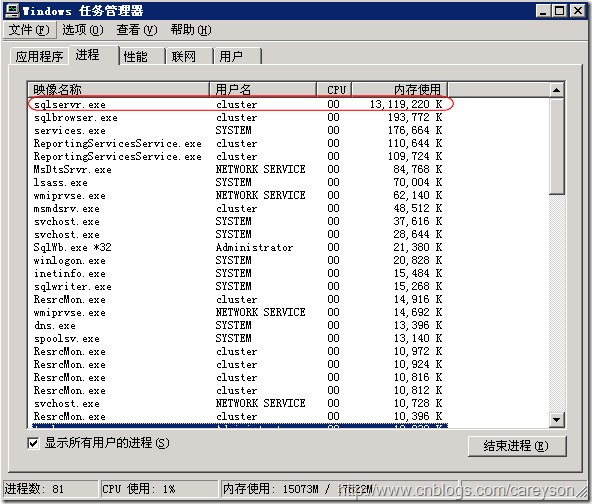Click the scrollbar up arrow
This screenshot has width=592, height=504.
pos(556,90)
